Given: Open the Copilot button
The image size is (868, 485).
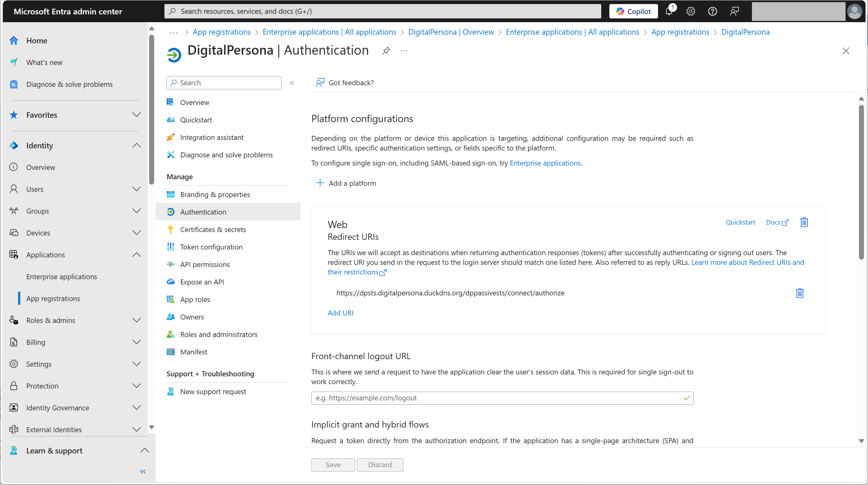Looking at the screenshot, I should tap(633, 11).
